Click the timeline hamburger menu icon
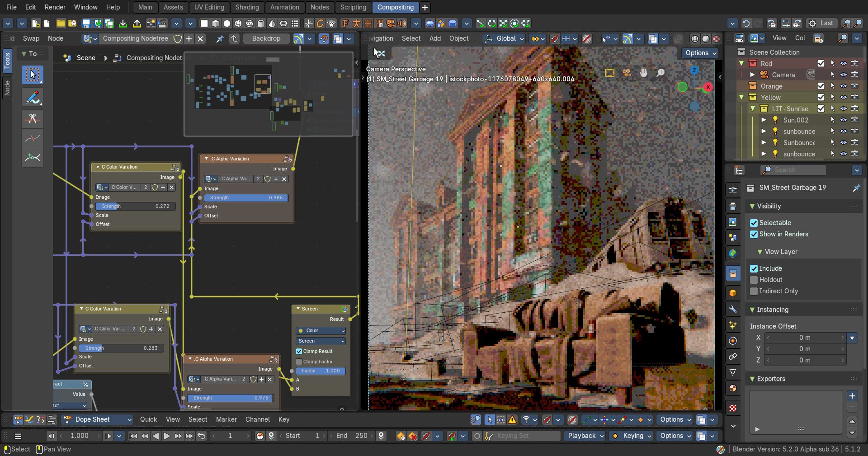This screenshot has height=456, width=868. click(18, 436)
